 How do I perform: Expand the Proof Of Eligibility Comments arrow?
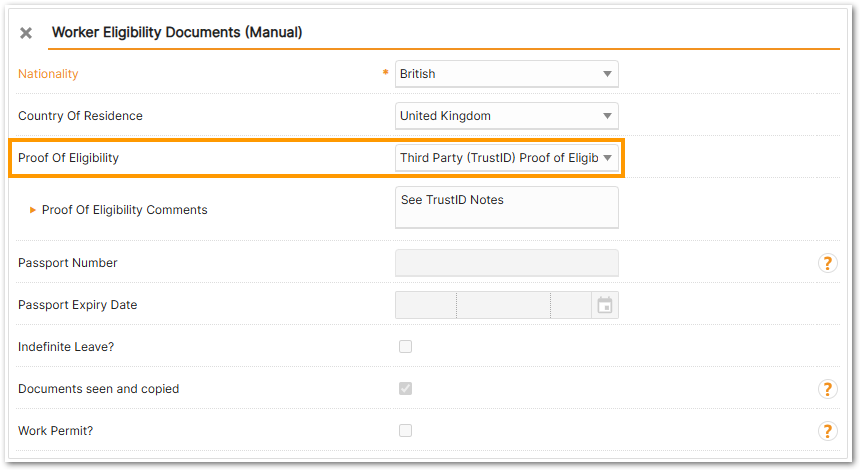[x=33, y=210]
